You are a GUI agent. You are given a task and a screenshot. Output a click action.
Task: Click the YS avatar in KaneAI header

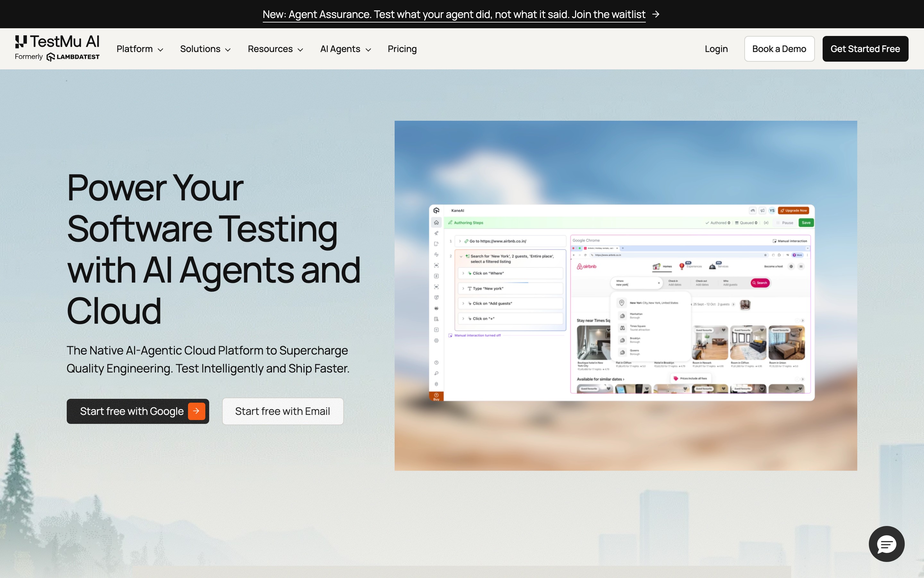point(772,211)
